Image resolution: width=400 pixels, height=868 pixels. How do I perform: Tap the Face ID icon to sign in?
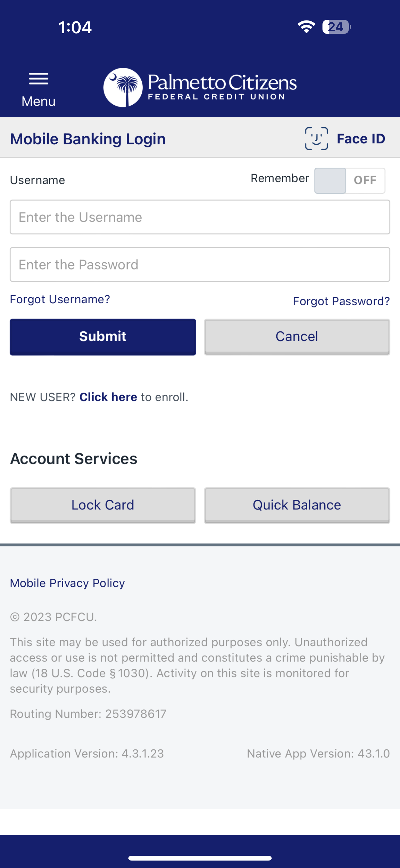(x=316, y=138)
